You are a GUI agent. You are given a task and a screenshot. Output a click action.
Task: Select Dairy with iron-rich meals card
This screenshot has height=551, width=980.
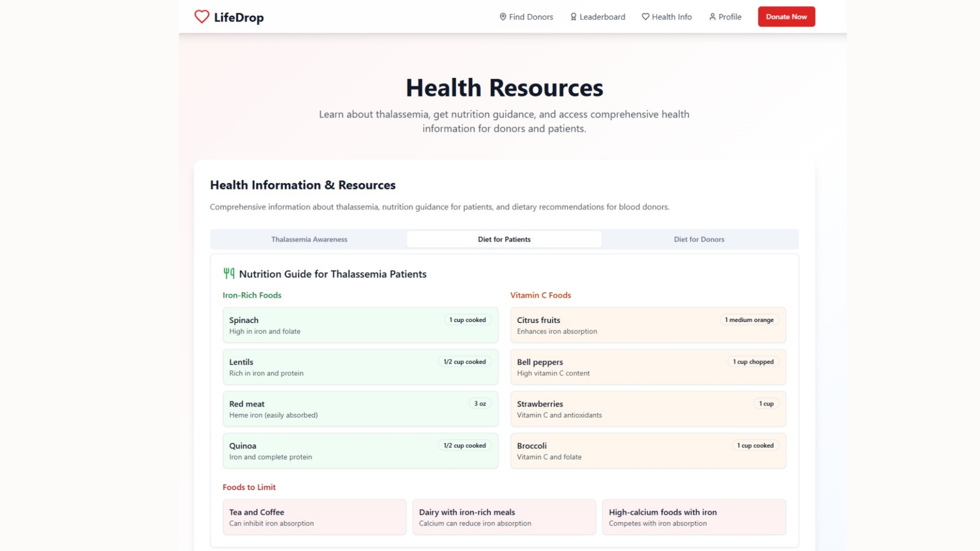tap(504, 517)
